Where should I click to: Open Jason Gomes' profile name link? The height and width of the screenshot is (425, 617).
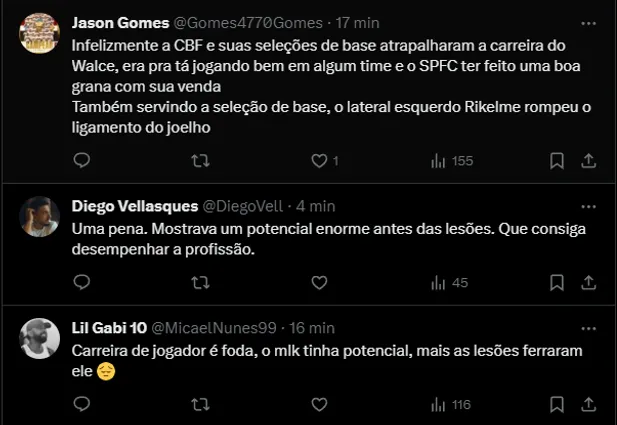click(112, 23)
